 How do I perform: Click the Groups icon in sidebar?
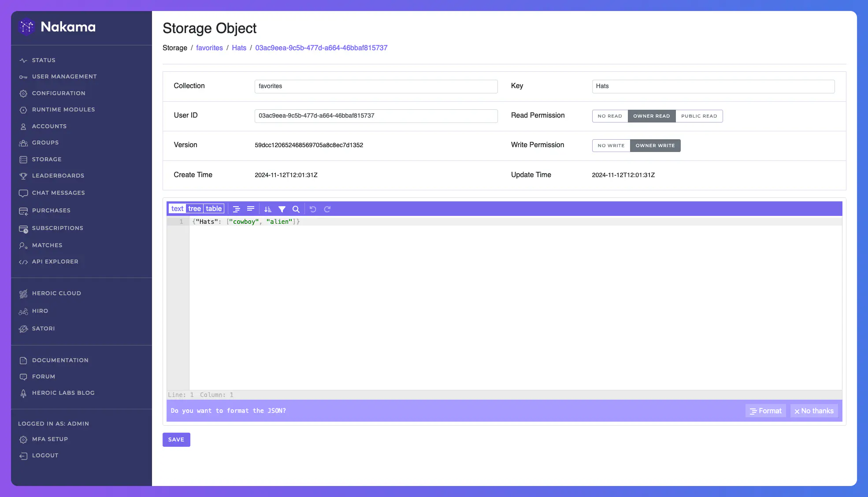[x=23, y=143]
